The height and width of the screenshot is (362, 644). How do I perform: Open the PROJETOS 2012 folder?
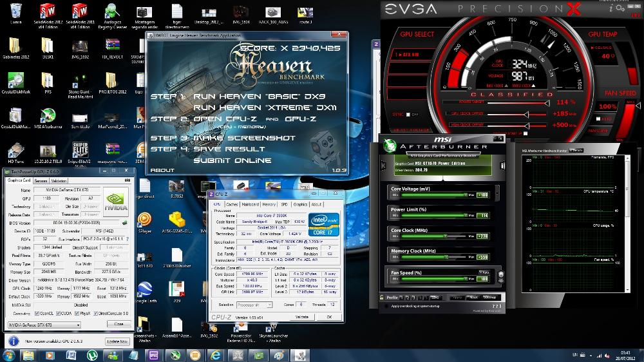point(112,83)
